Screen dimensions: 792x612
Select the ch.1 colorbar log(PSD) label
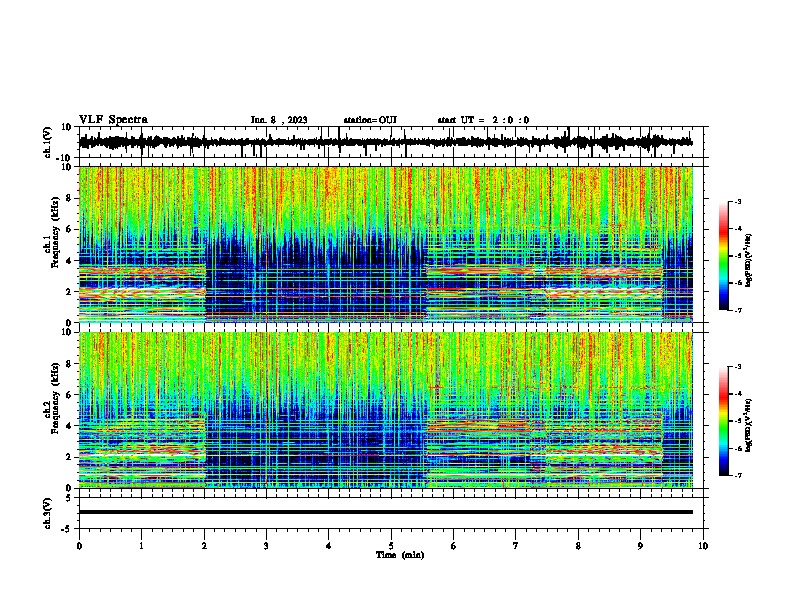[x=749, y=260]
